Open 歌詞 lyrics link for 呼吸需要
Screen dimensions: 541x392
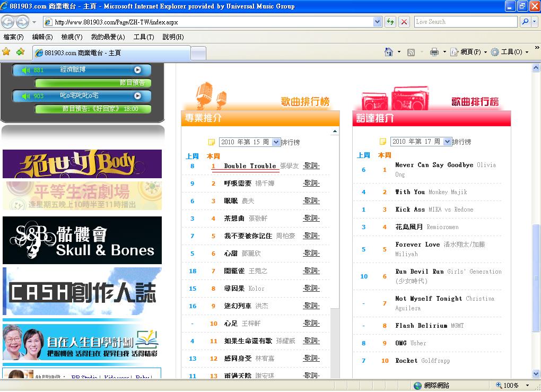(x=311, y=183)
